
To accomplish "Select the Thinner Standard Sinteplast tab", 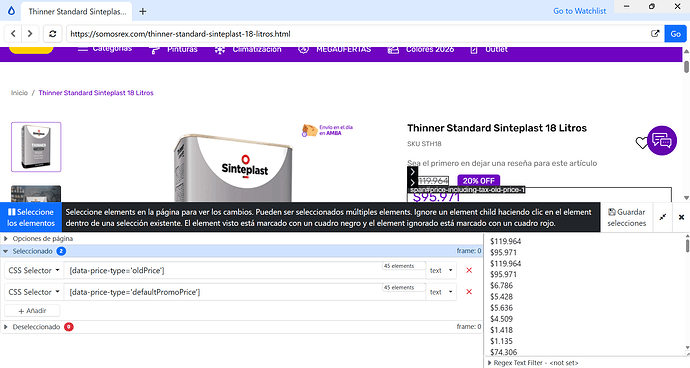I will [77, 11].
